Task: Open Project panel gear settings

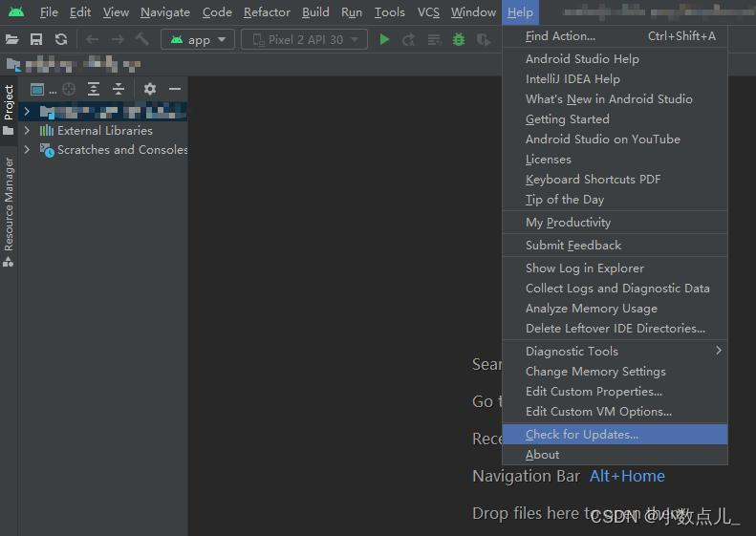Action: pos(150,89)
